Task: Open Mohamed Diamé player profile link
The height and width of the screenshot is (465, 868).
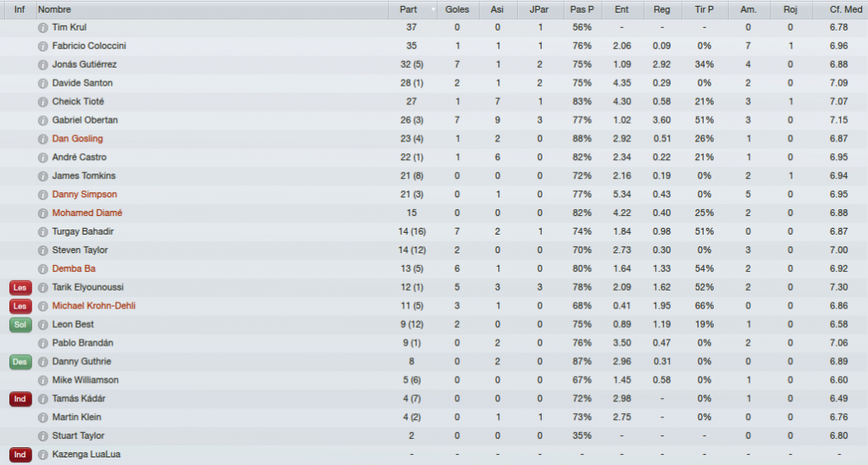Action: coord(87,213)
